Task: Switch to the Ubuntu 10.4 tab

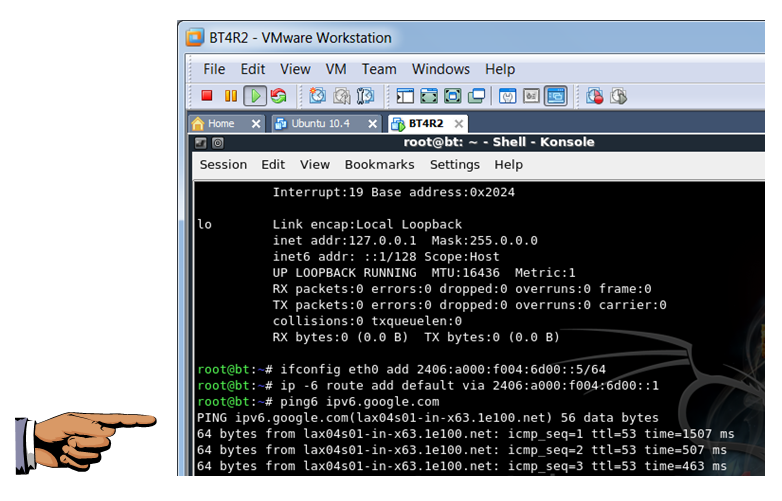Action: [318, 124]
